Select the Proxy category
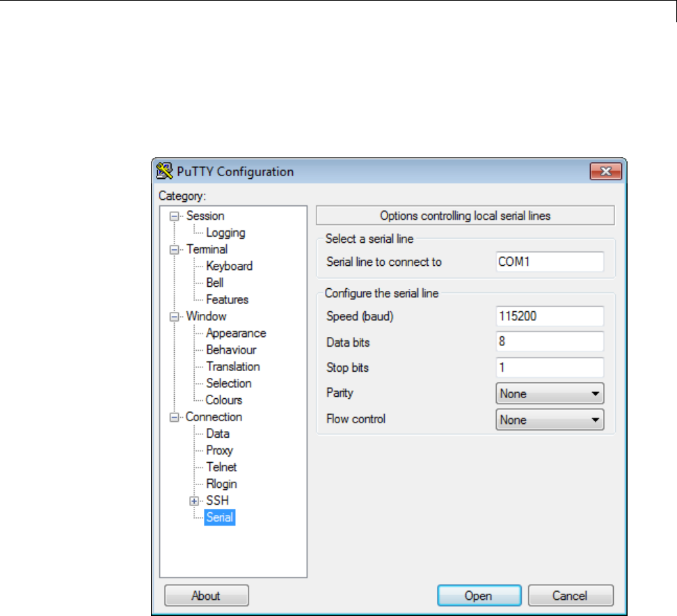The image size is (677, 616). [x=219, y=450]
